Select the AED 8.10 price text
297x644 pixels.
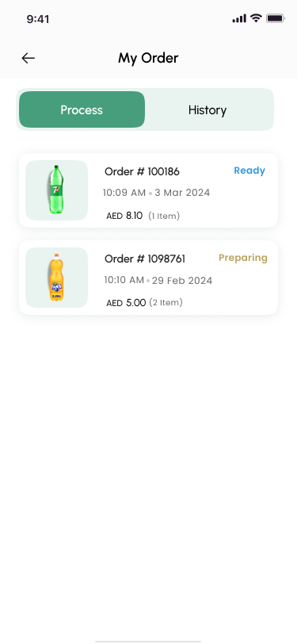coord(124,216)
